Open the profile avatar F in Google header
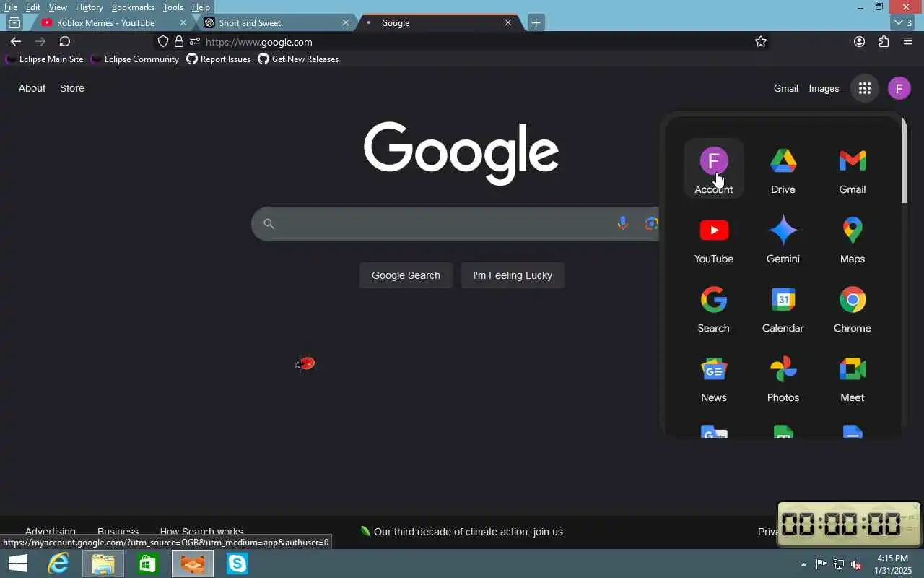This screenshot has height=578, width=924. (899, 88)
